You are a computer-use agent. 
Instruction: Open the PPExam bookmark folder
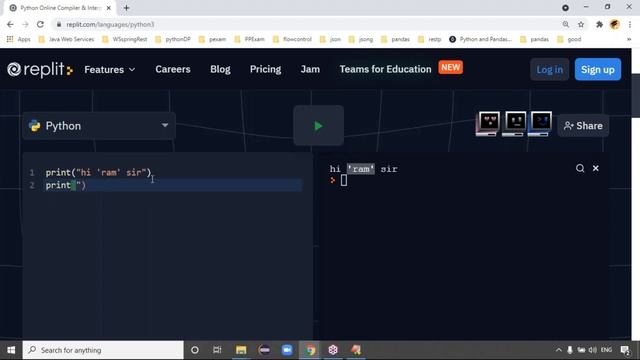click(250, 39)
